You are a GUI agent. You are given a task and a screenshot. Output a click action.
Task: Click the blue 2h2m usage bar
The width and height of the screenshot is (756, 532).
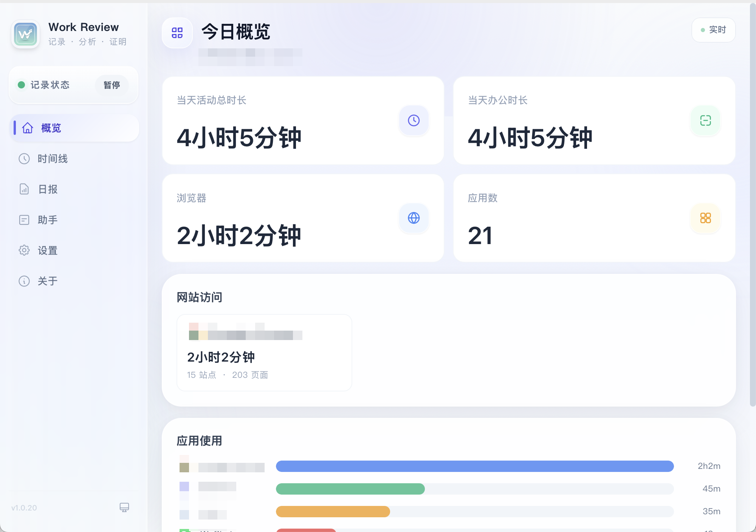474,466
